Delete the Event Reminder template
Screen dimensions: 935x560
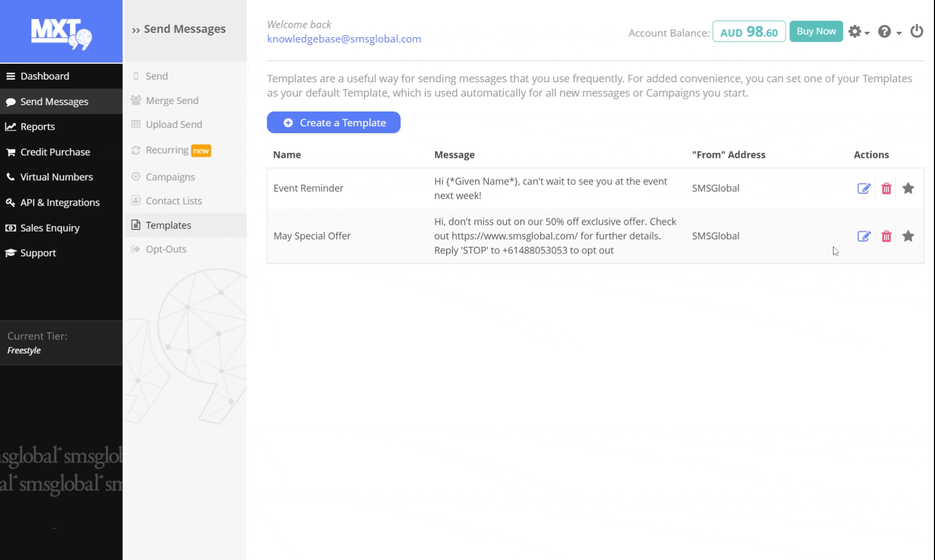click(x=886, y=189)
